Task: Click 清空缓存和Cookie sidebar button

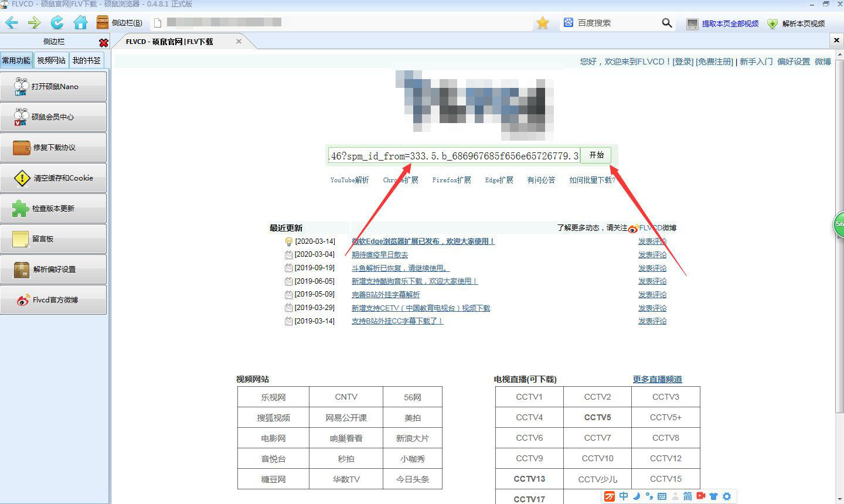Action: click(53, 178)
